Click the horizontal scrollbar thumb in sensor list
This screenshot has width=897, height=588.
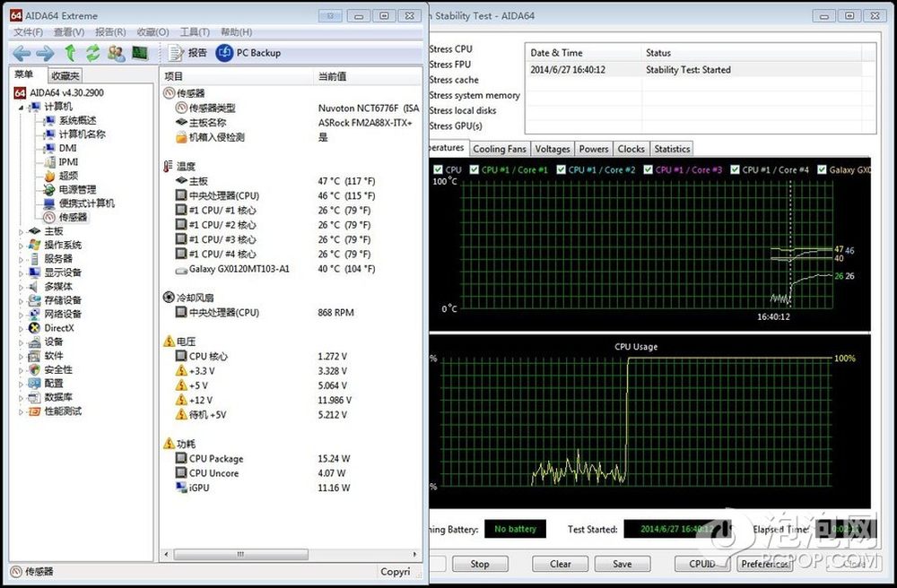click(x=240, y=554)
